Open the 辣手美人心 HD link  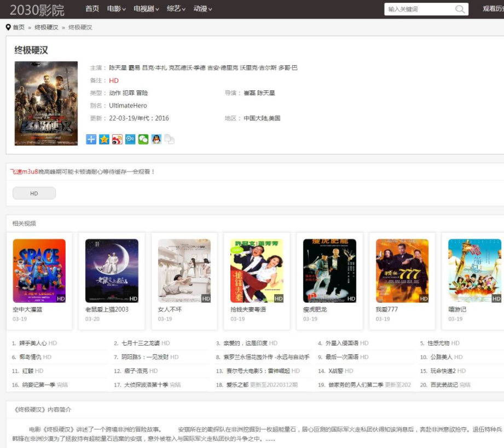coord(38,343)
